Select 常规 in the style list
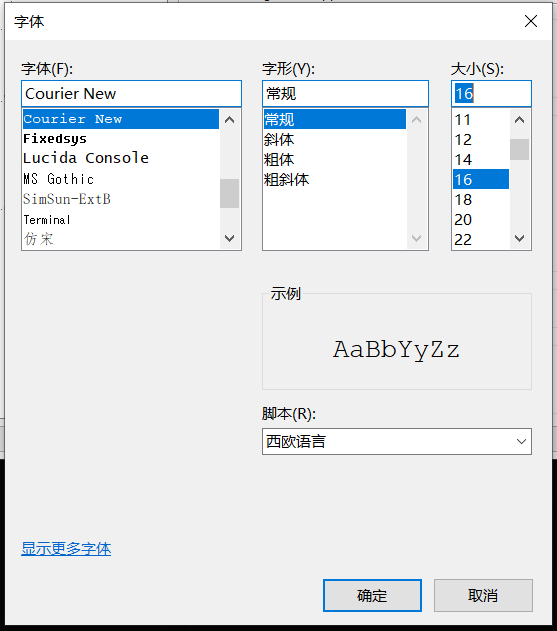 335,119
